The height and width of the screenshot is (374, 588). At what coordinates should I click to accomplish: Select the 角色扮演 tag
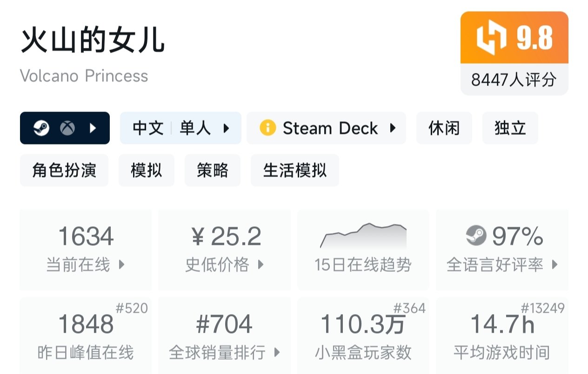[x=64, y=171]
